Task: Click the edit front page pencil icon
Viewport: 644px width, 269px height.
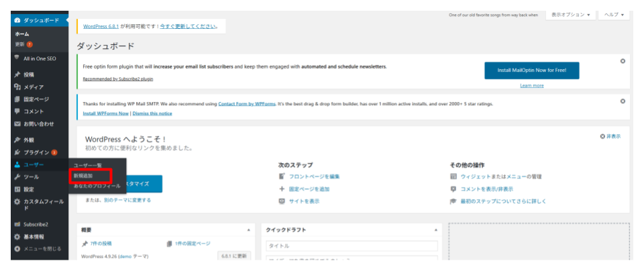Action: click(x=282, y=176)
